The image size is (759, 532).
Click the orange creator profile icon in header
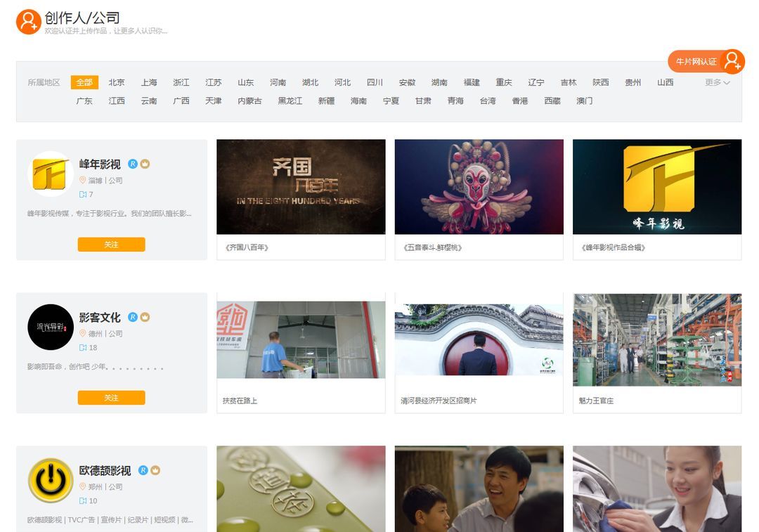pos(28,22)
